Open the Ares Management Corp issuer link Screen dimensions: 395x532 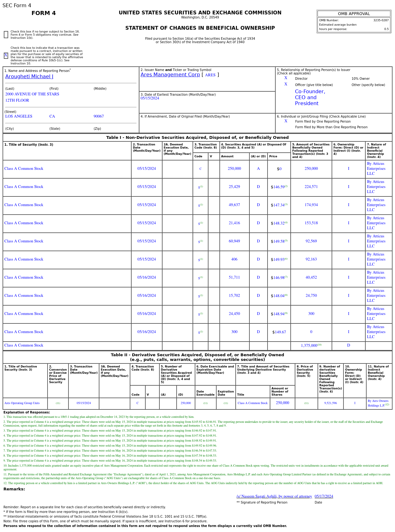[x=170, y=75]
